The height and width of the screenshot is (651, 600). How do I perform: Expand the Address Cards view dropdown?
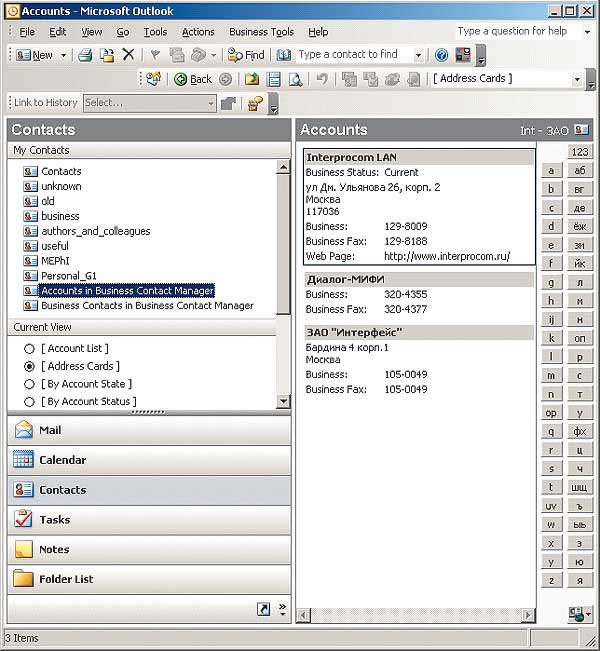click(577, 79)
